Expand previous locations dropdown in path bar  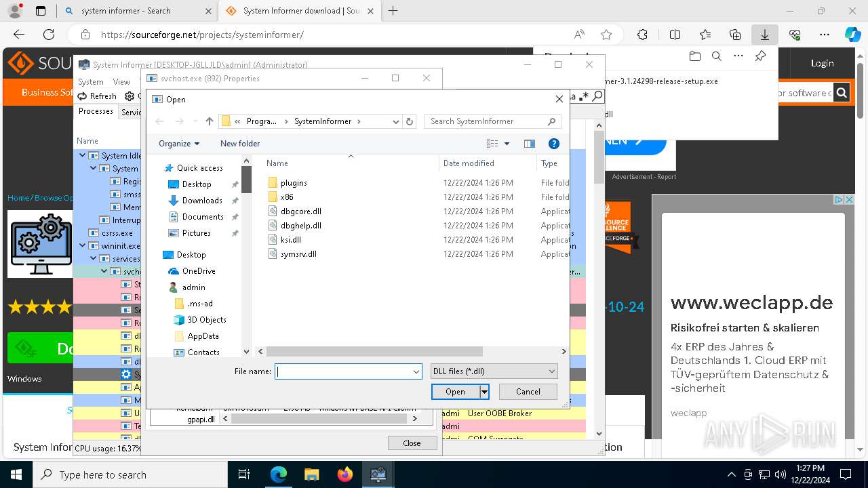coord(395,121)
